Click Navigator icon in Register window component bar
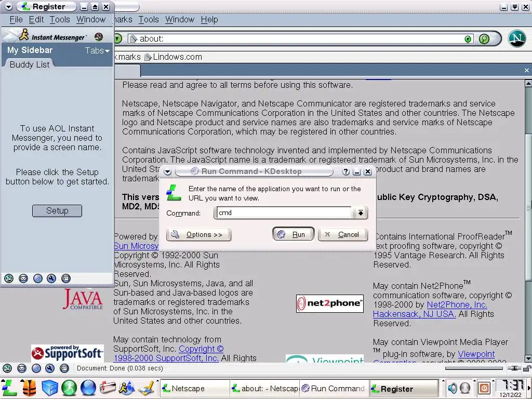The width and height of the screenshot is (532, 399). coord(9,278)
